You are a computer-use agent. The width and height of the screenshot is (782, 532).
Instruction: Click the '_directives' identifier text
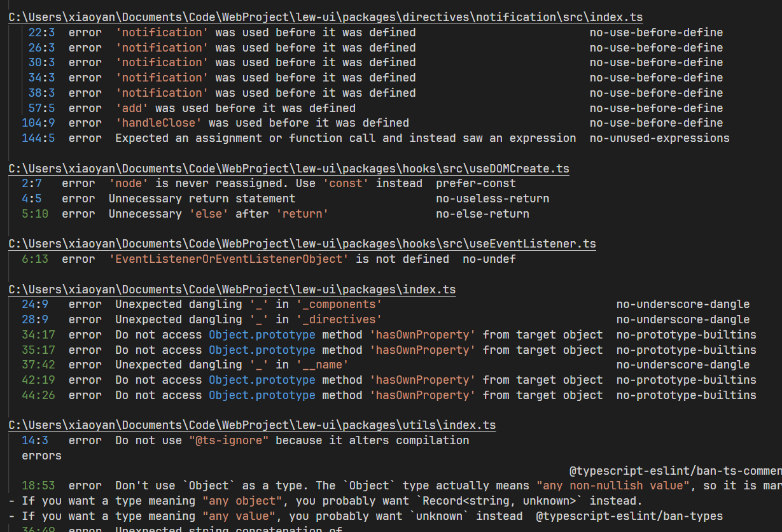tap(339, 319)
